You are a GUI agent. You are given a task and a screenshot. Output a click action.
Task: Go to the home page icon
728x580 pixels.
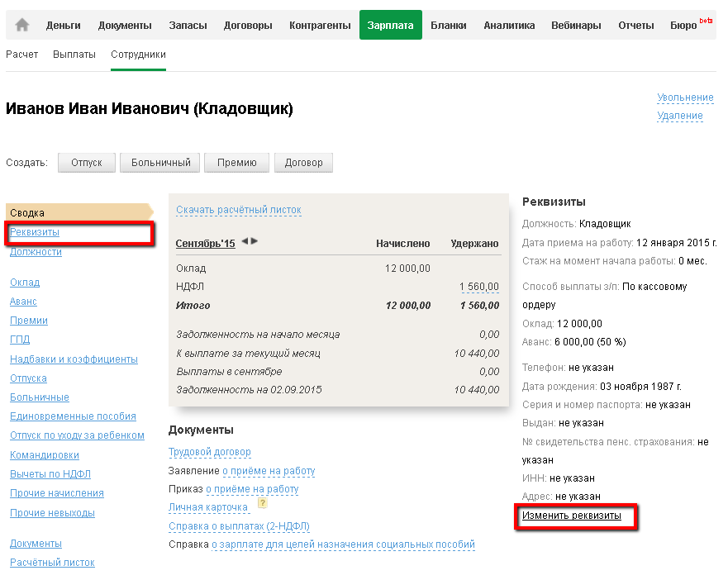tap(22, 26)
